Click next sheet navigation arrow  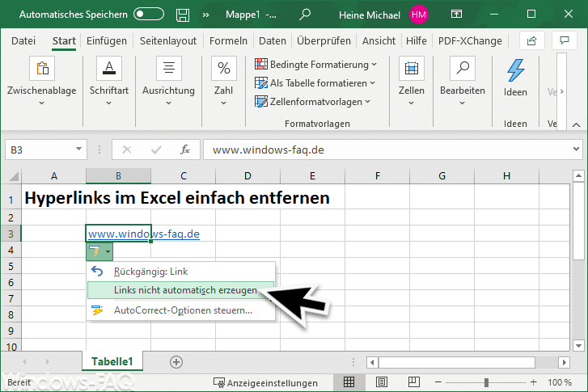click(x=47, y=361)
